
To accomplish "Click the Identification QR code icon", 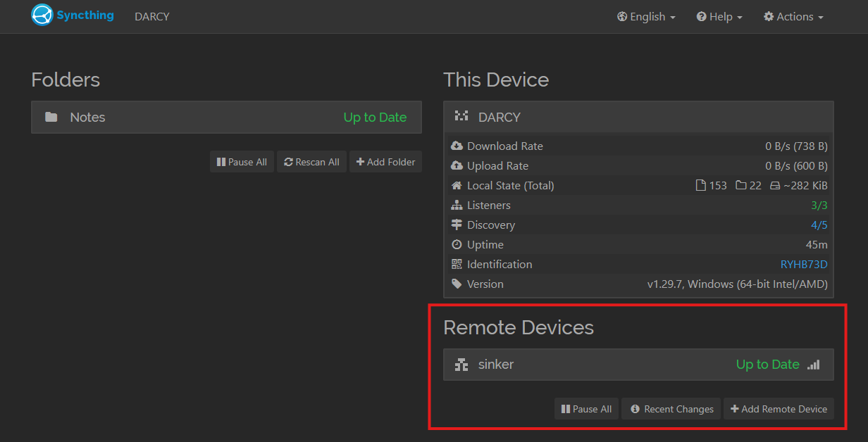I will (457, 264).
